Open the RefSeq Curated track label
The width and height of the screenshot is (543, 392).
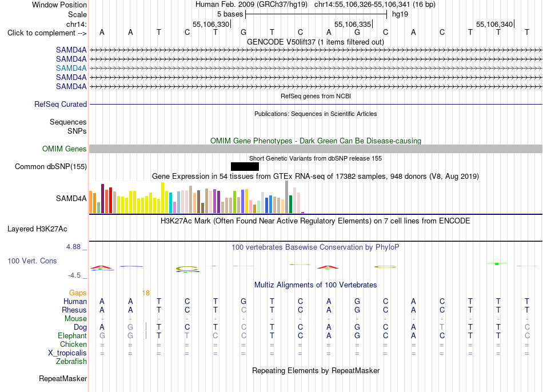coord(61,104)
